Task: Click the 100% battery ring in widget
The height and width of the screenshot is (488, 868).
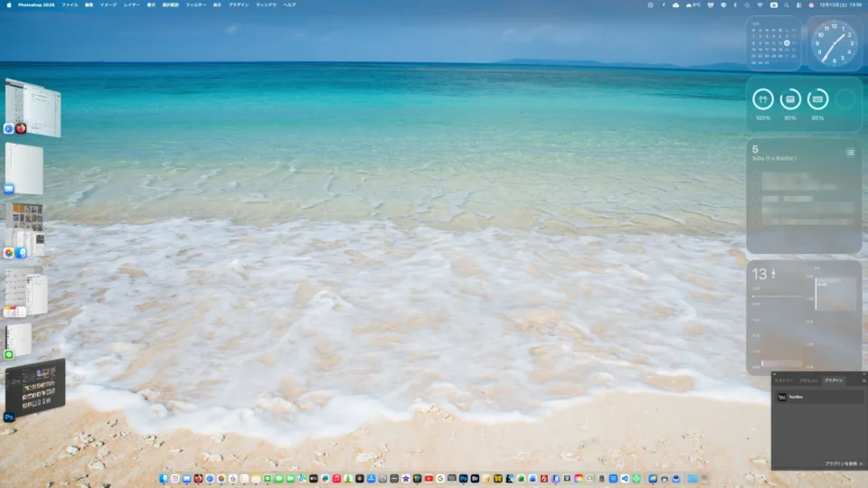Action: [763, 99]
